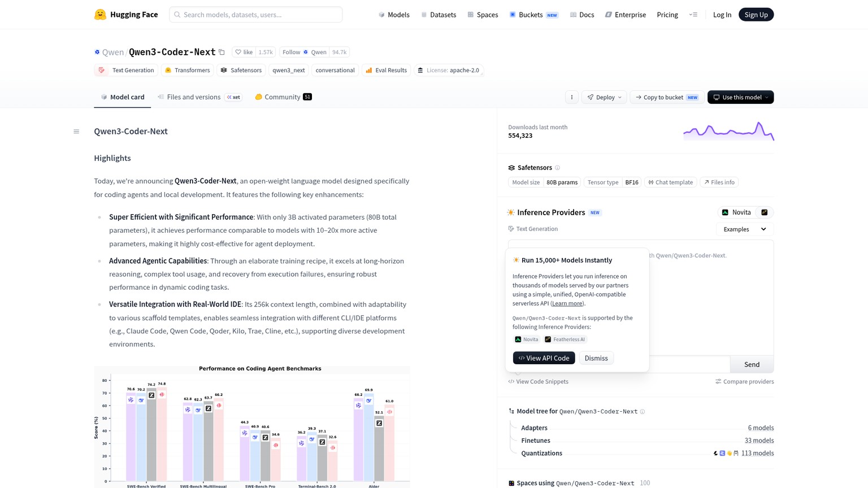Click the Featherless AI chip in popup

pos(565,339)
